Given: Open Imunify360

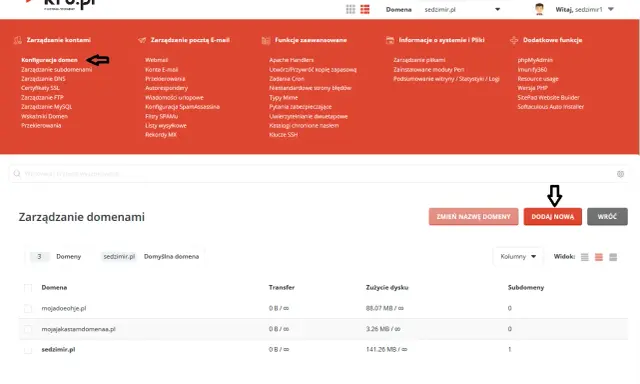Looking at the screenshot, I should click(532, 69).
